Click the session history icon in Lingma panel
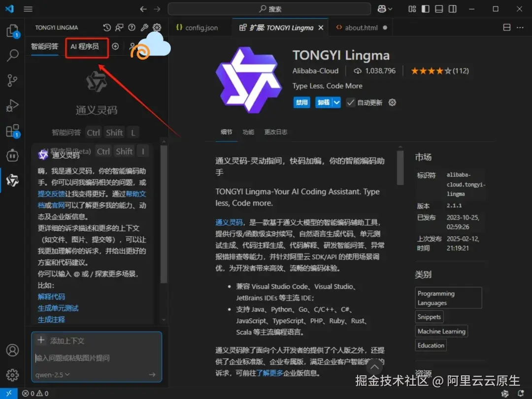 107,28
